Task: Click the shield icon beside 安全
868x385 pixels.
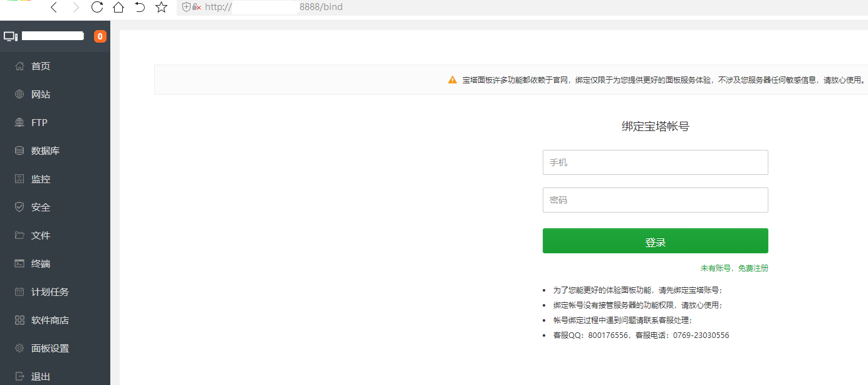Action: click(x=19, y=207)
